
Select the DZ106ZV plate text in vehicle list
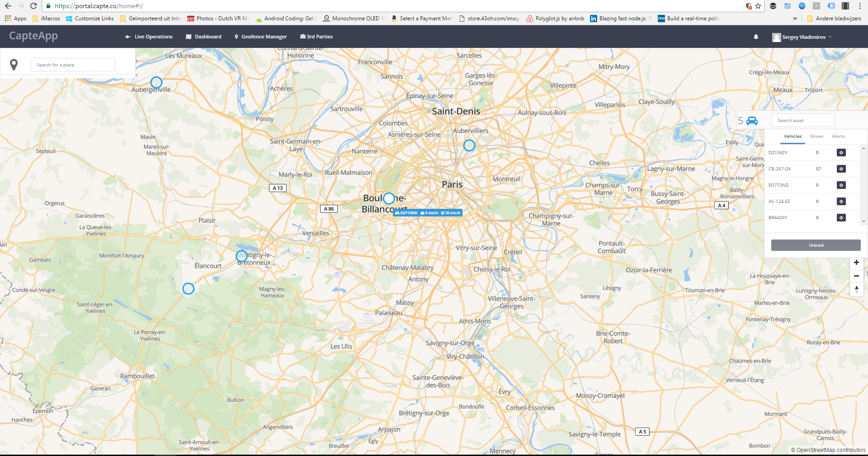click(778, 153)
